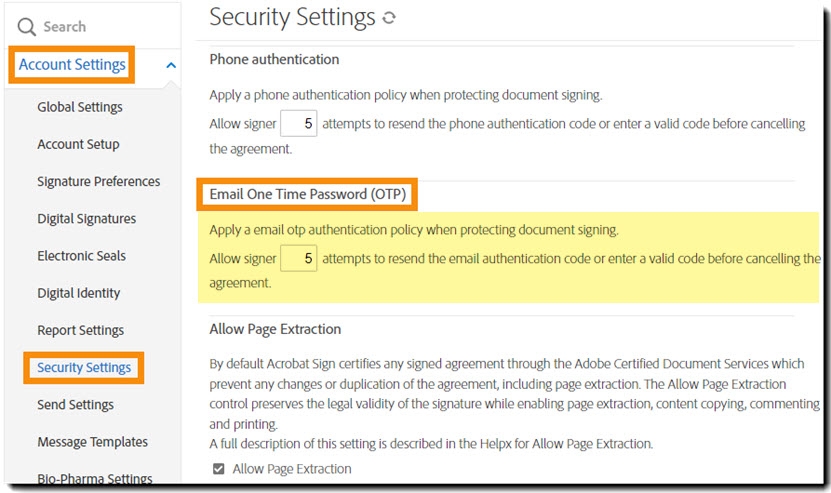Go to Signature Preferences
831x493 pixels.
pos(98,181)
